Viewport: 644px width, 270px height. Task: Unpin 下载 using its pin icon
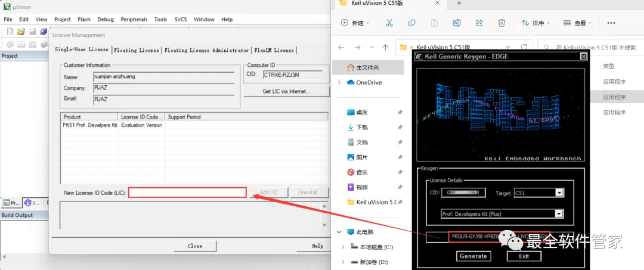click(400, 127)
